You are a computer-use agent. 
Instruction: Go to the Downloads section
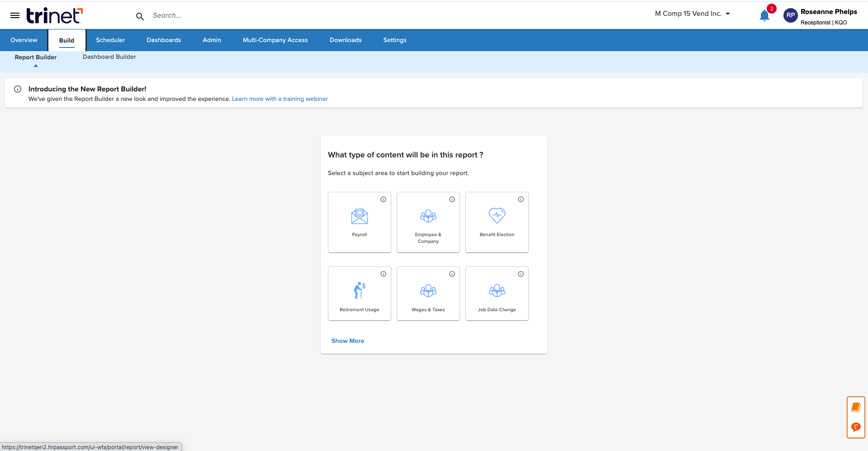tap(345, 40)
